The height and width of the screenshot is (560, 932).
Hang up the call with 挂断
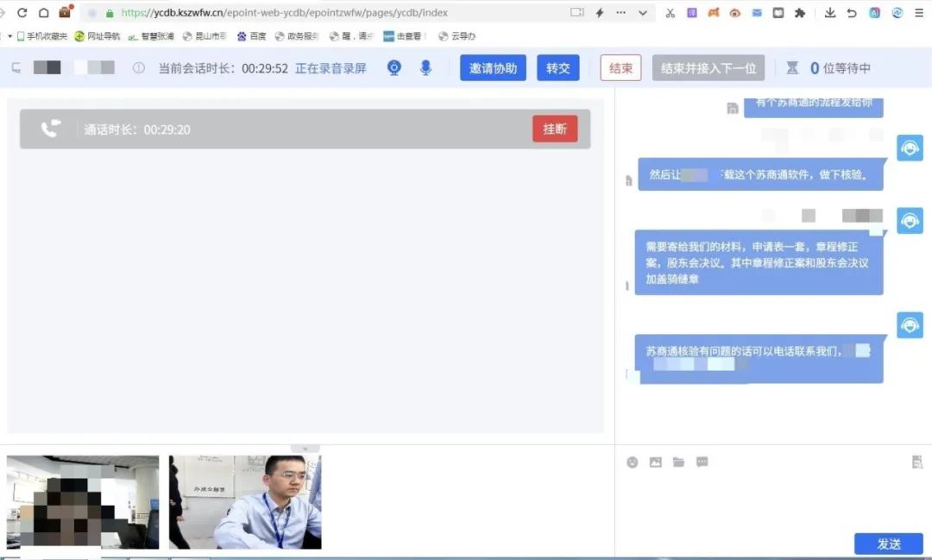click(x=555, y=129)
